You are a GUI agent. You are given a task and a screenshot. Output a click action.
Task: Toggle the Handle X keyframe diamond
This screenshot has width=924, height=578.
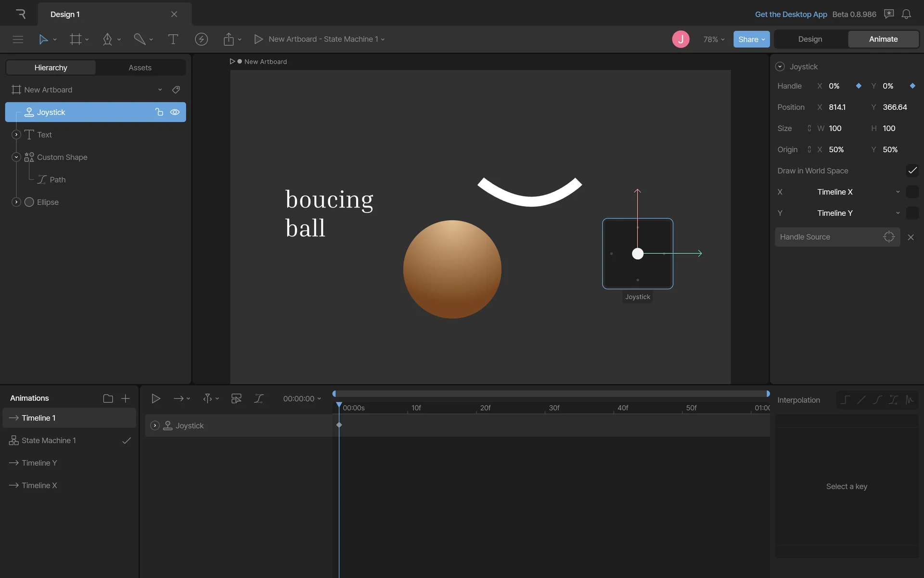coord(859,86)
